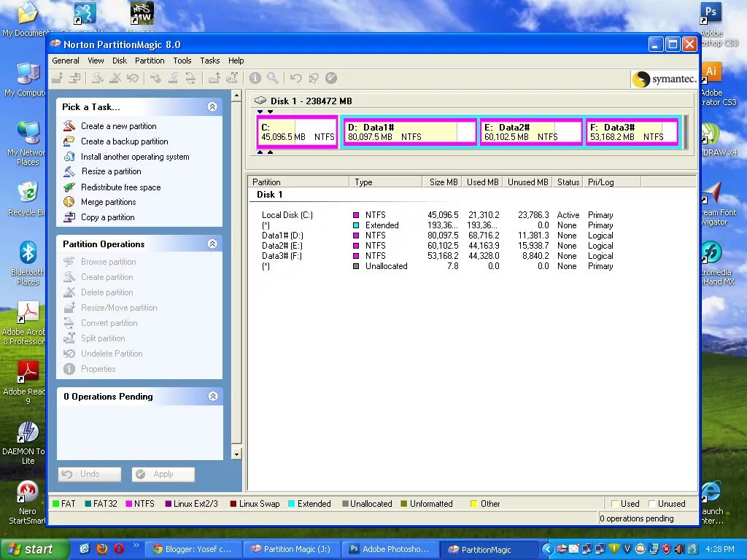
Task: Click the Size MB column header
Action: (x=441, y=182)
